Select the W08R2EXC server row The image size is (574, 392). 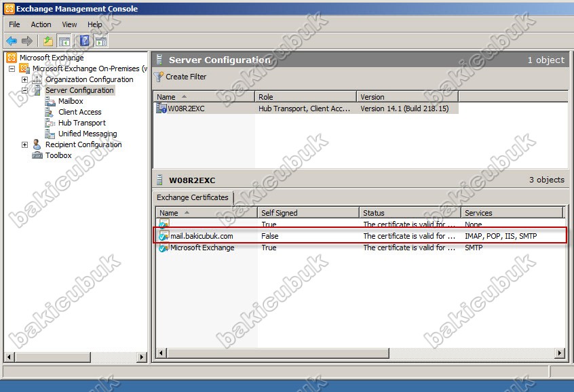tap(306, 109)
